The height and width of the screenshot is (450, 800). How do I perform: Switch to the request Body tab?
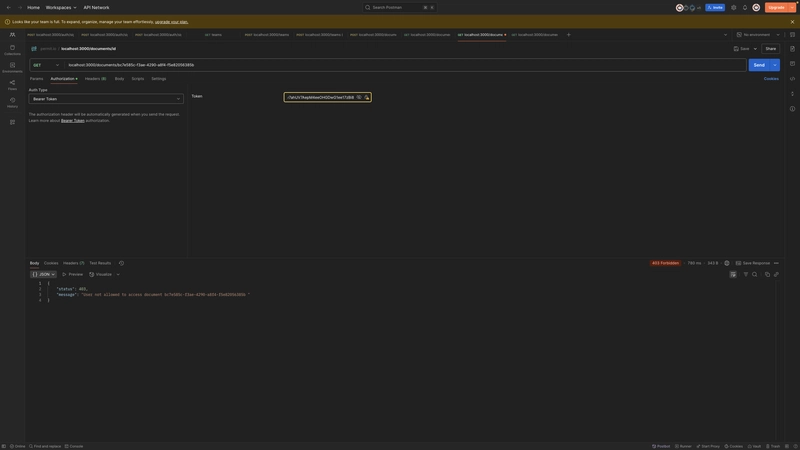tap(119, 79)
